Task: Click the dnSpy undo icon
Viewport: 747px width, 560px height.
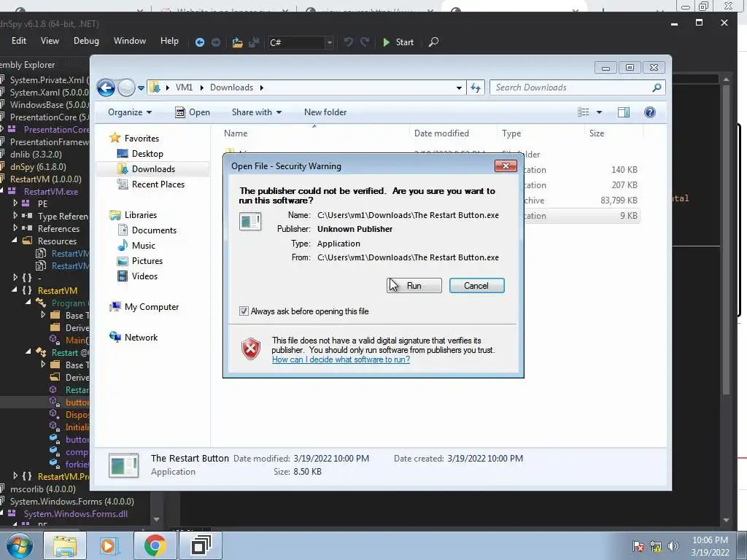Action: coord(349,42)
